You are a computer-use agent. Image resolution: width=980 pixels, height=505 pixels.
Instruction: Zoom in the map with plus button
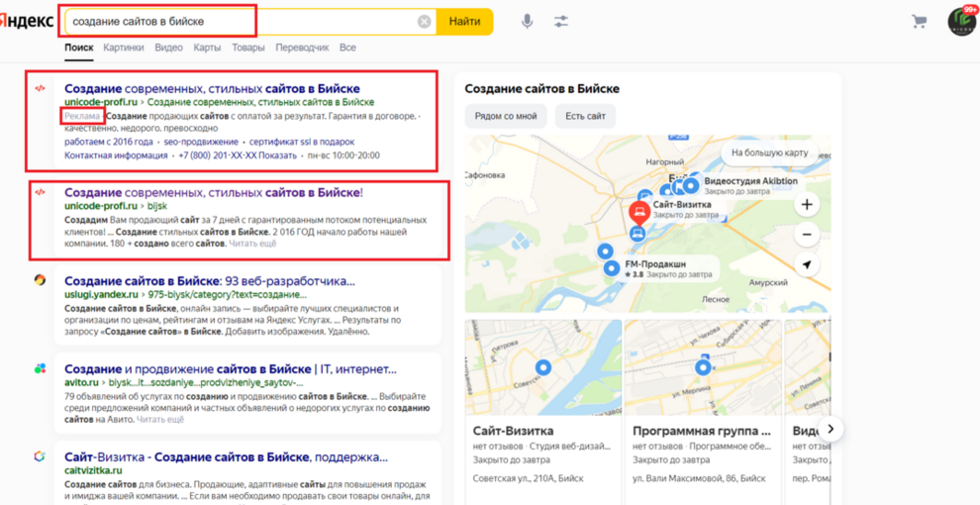[807, 204]
